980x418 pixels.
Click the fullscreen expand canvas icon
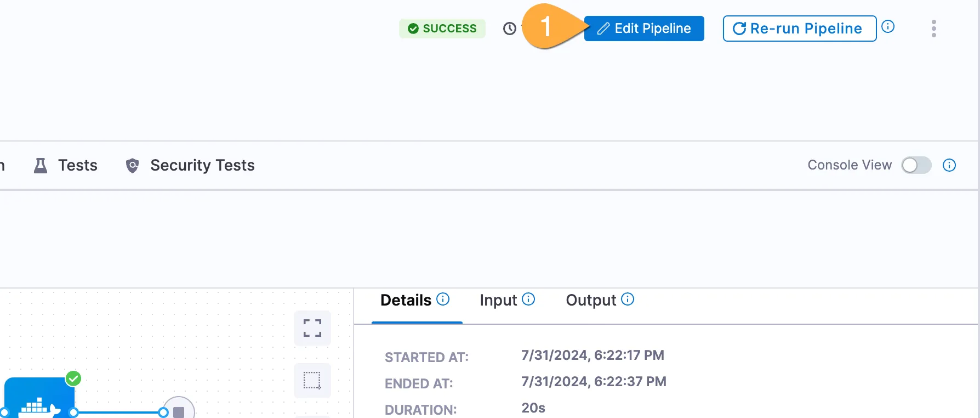click(x=312, y=328)
